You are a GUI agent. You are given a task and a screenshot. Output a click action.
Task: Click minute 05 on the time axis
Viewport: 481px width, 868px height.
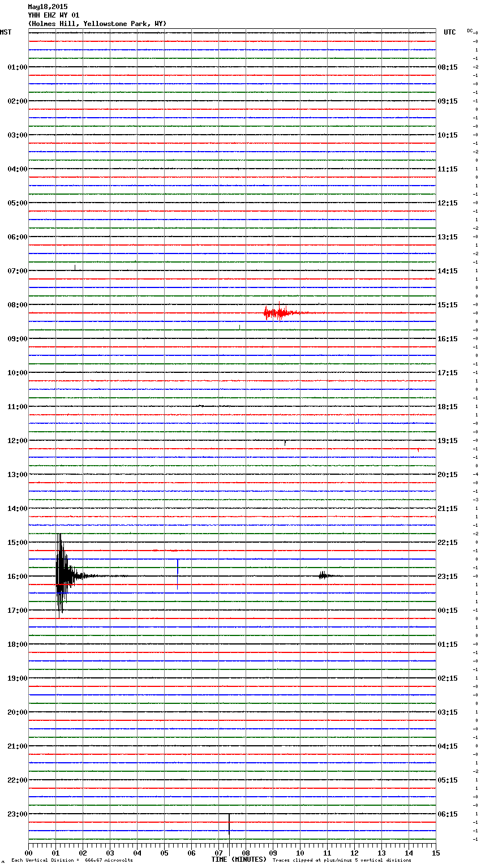[x=164, y=853]
